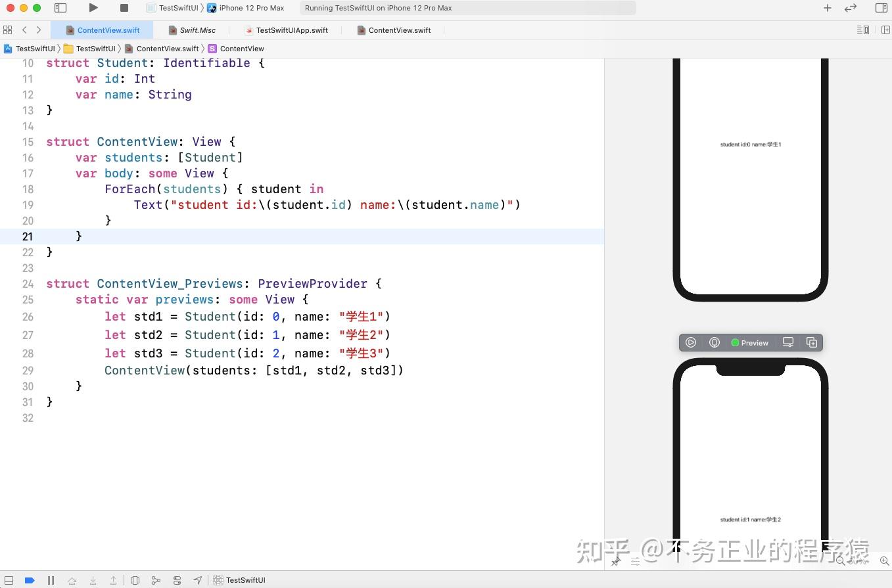The height and width of the screenshot is (588, 892).
Task: Select the Environment Overrides icon
Action: [177, 580]
